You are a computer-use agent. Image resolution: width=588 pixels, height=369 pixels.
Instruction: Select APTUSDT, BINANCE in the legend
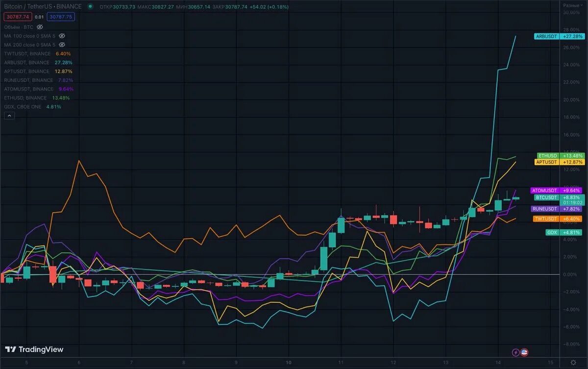pyautogui.click(x=27, y=71)
